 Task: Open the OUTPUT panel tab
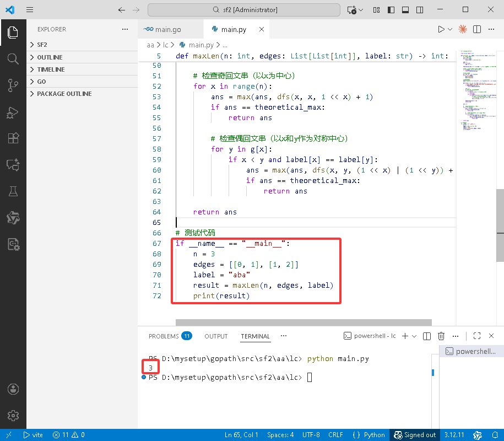click(x=216, y=336)
